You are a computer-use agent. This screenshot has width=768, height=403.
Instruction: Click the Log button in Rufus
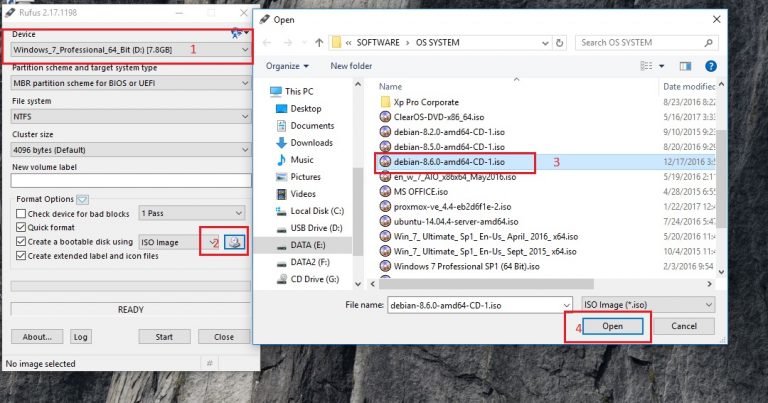(x=80, y=337)
